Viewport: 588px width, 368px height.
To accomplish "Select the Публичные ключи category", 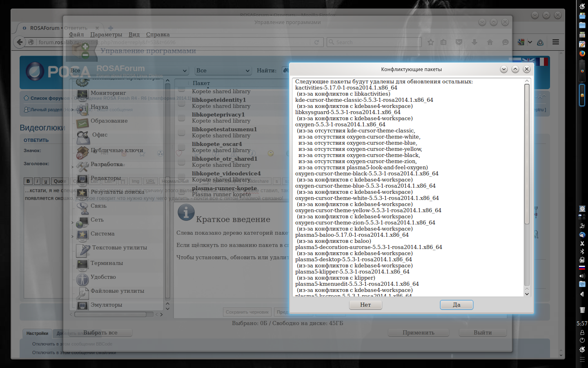I will pos(117,150).
